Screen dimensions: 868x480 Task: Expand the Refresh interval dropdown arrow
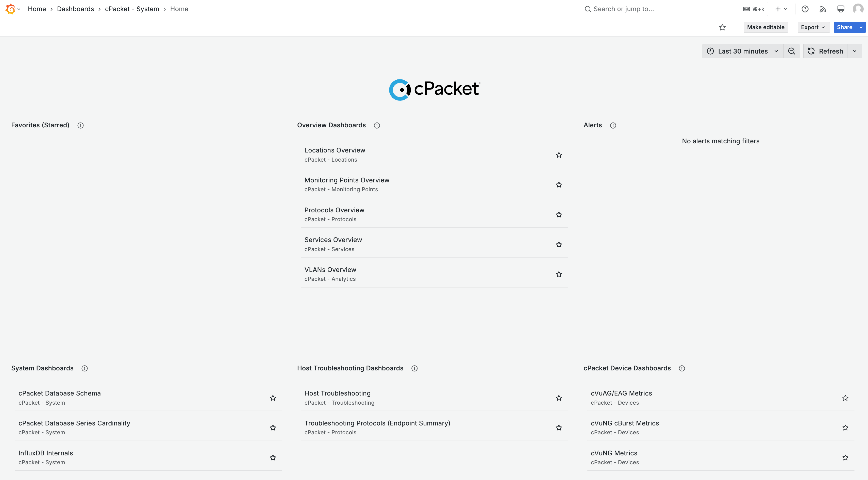(855, 51)
